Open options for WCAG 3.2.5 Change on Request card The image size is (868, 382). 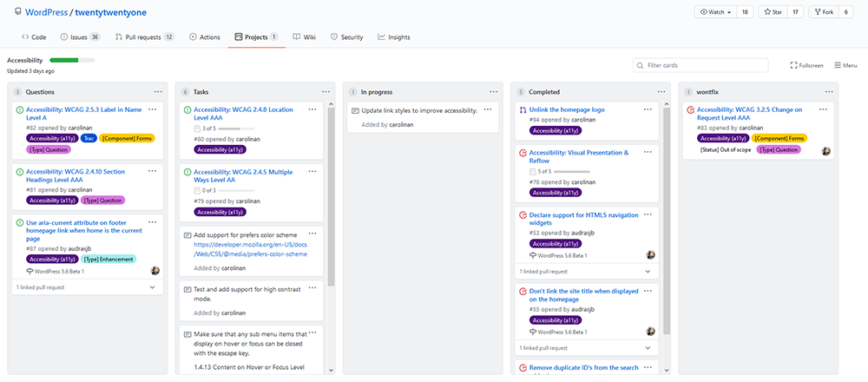point(823,109)
